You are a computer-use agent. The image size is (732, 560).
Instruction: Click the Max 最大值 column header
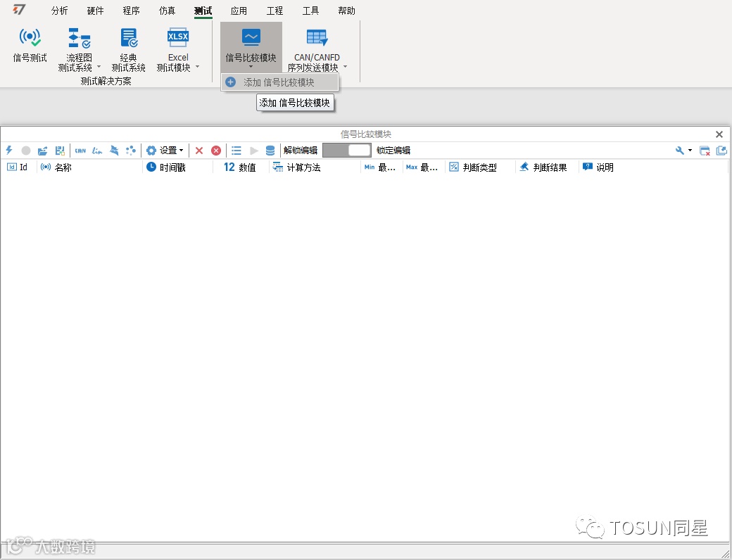coord(424,167)
